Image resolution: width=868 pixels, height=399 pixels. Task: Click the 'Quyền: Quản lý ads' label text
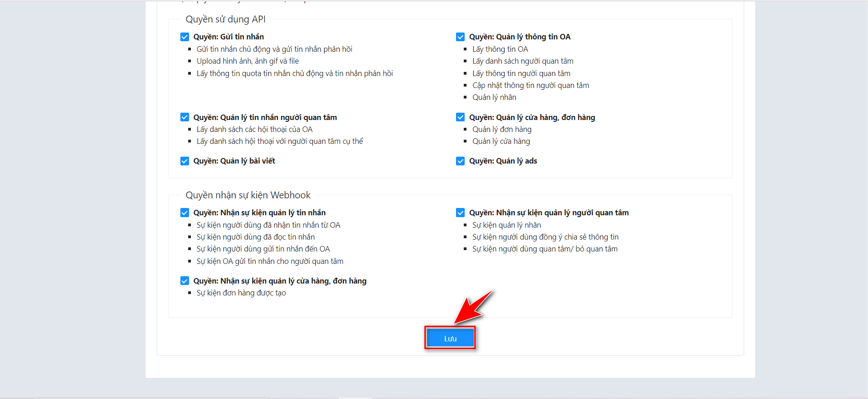[x=503, y=161]
